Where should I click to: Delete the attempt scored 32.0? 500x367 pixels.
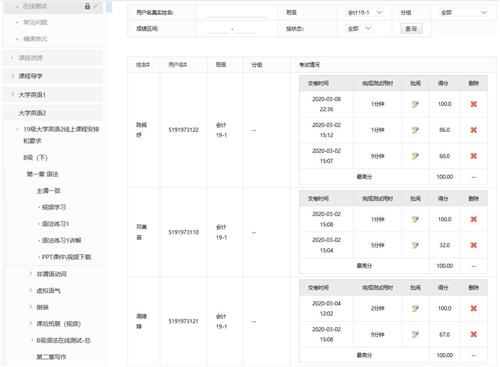point(473,245)
